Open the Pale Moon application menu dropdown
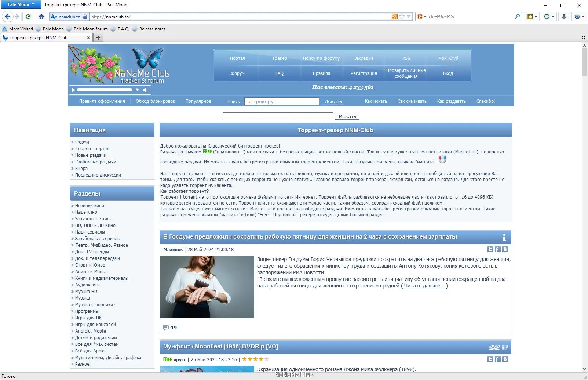The width and height of the screenshot is (588, 380). (x=21, y=4)
